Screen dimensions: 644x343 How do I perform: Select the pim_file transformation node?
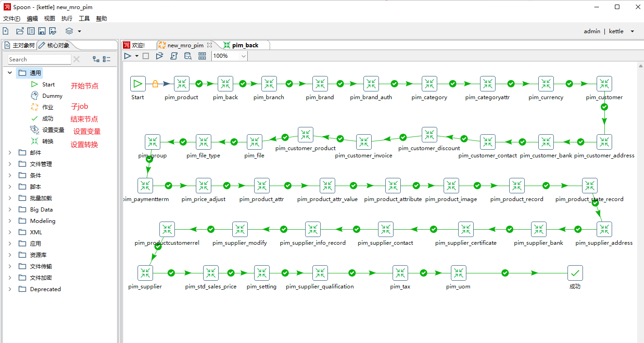tap(254, 142)
